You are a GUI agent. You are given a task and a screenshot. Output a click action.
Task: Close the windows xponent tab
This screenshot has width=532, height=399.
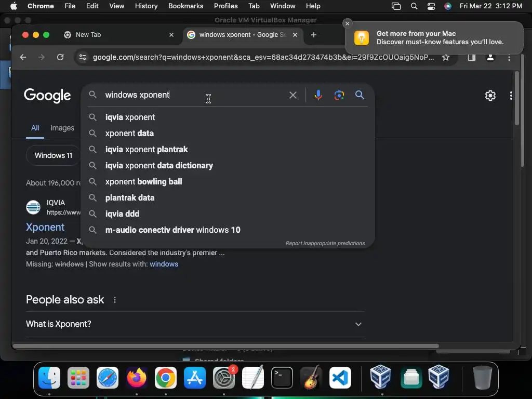click(295, 35)
